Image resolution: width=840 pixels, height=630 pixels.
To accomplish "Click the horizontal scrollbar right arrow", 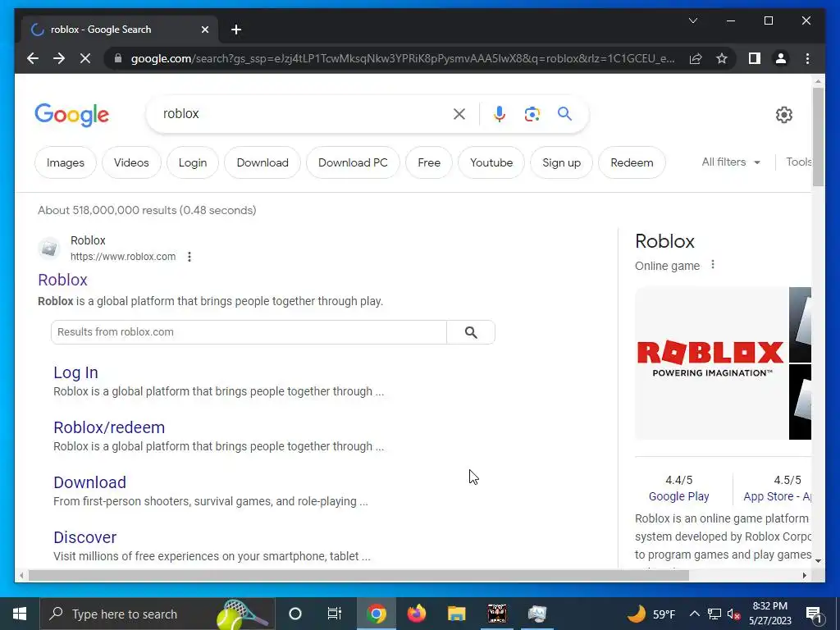I will click(804, 575).
